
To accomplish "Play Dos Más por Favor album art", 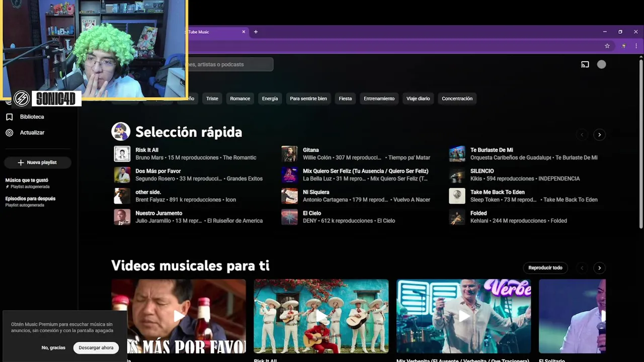I will click(122, 175).
